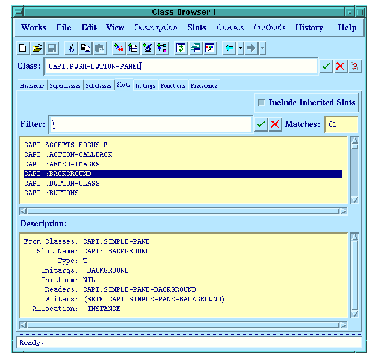The height and width of the screenshot is (360, 379).
Task: Click the New blank page toolbar icon
Action: [x=23, y=48]
